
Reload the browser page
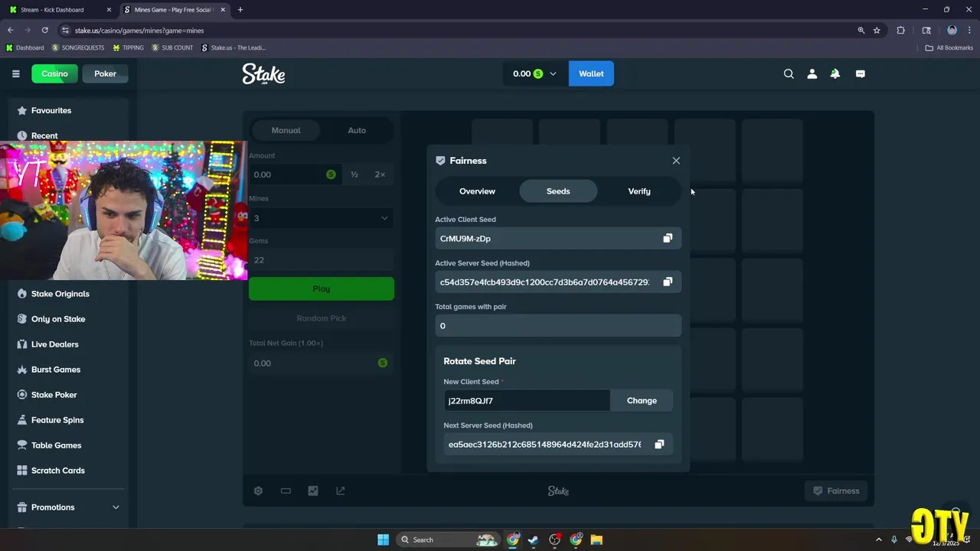pos(44,31)
